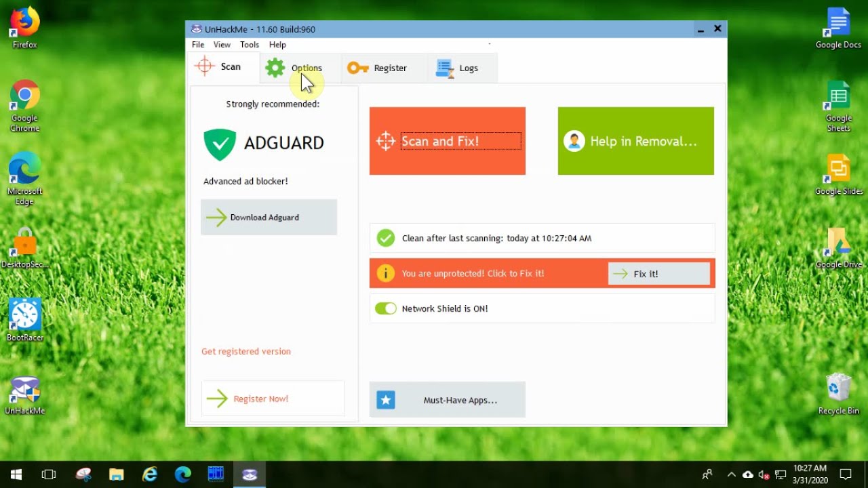The width and height of the screenshot is (868, 488).
Task: Open the Help menu
Action: tap(277, 45)
